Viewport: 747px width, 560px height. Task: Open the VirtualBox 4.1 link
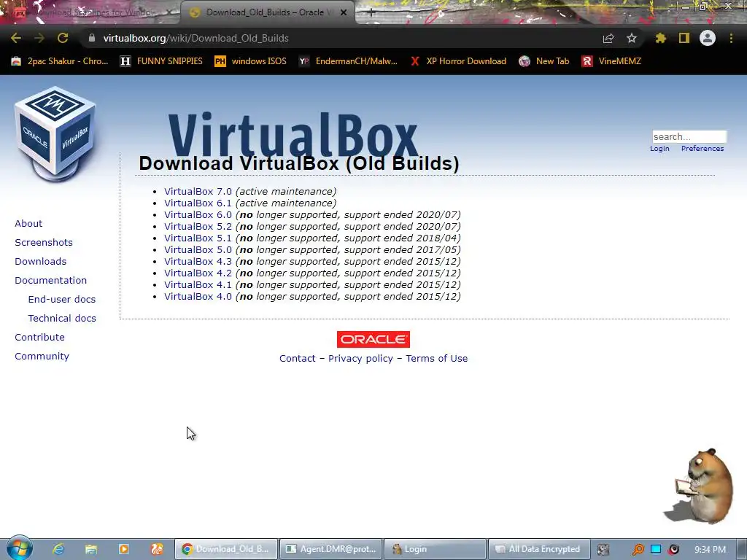(198, 285)
